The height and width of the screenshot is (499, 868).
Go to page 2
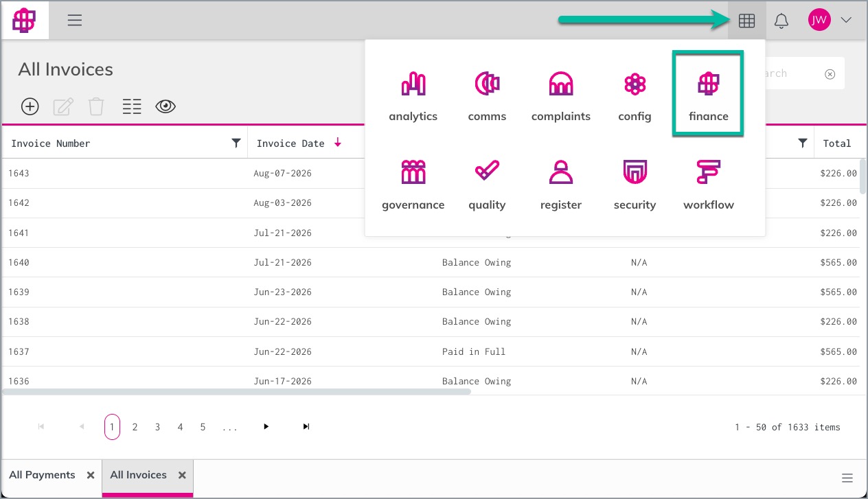coord(135,427)
